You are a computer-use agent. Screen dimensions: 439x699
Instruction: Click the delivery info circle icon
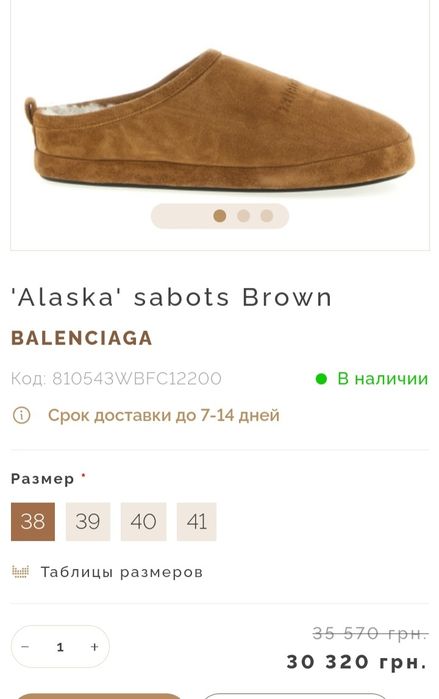(21, 415)
